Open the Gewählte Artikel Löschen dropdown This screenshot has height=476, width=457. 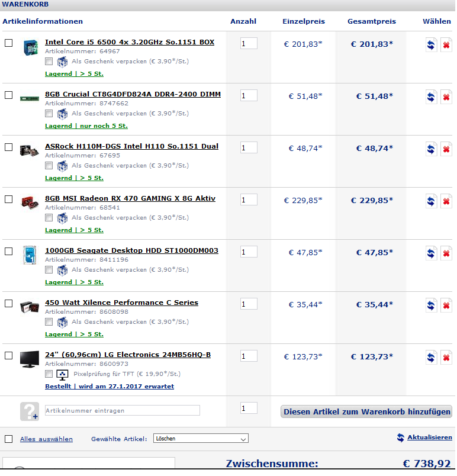[x=201, y=438]
